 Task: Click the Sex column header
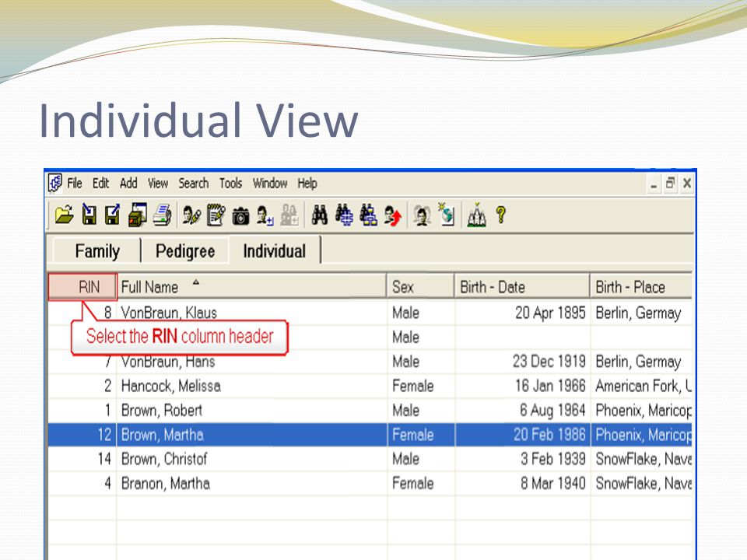421,287
